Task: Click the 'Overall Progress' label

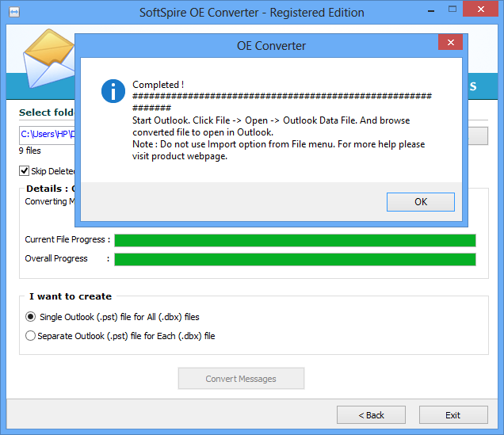Action: click(56, 258)
